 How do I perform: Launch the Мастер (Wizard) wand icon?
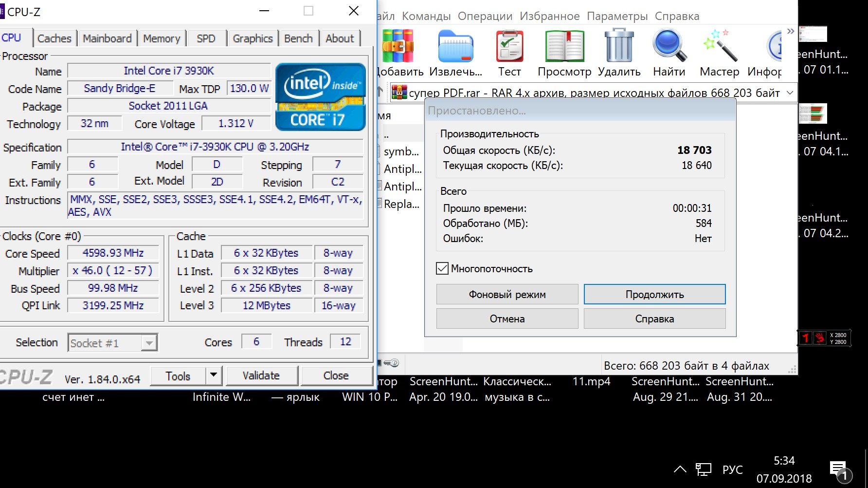click(x=719, y=47)
